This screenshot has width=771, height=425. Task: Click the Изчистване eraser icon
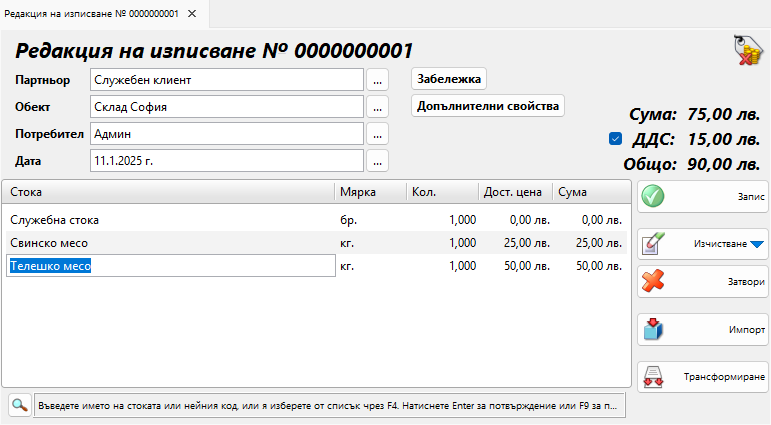tap(653, 244)
